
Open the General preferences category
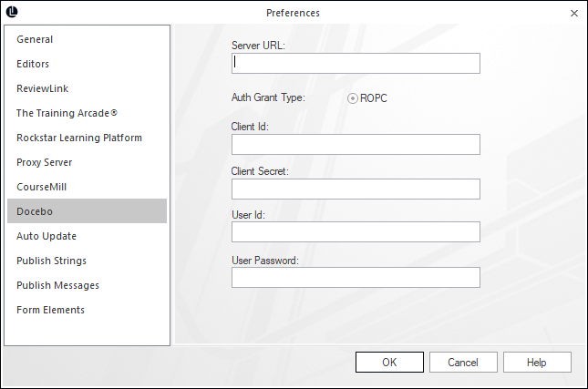(35, 40)
